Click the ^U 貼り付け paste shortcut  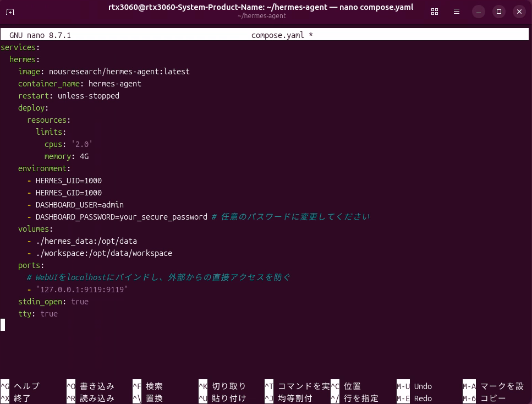tap(223, 398)
